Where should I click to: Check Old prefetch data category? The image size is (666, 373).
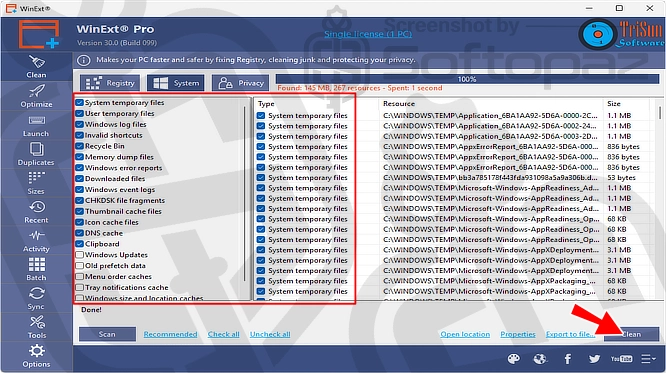tap(79, 266)
